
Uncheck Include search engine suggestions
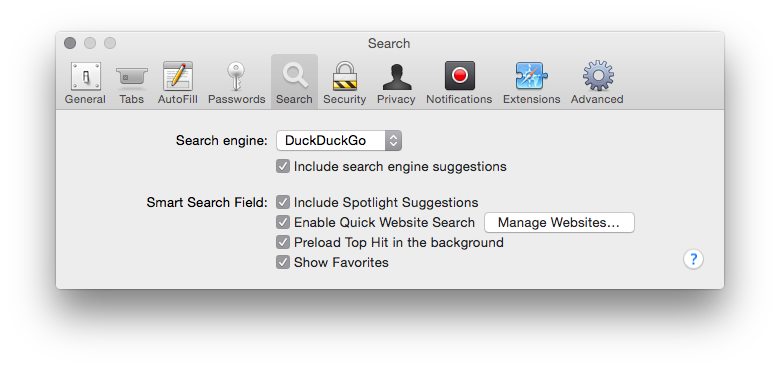[x=283, y=166]
